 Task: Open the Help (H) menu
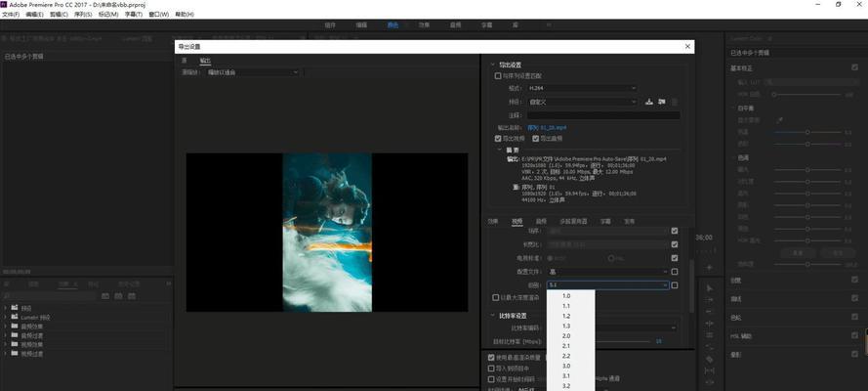click(x=185, y=15)
